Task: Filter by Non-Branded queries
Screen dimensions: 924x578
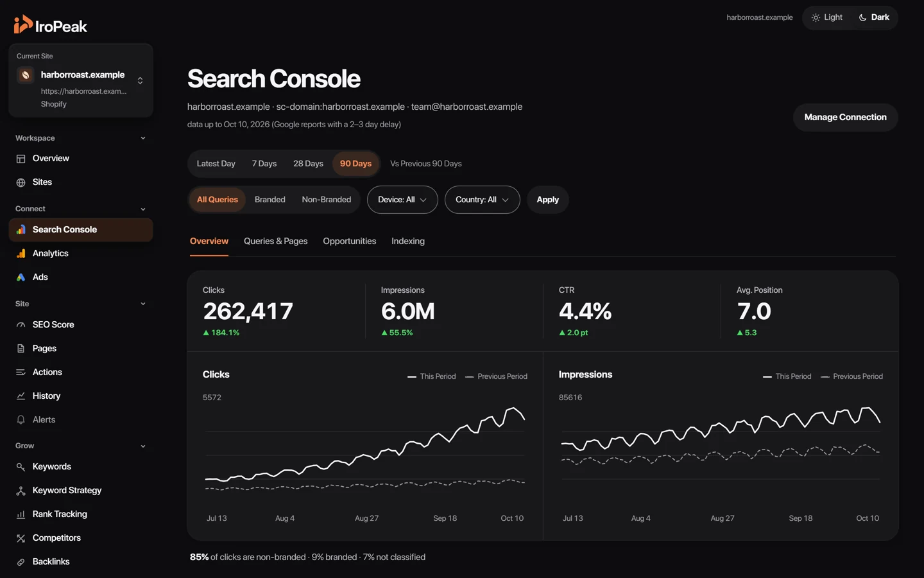Action: pos(327,200)
